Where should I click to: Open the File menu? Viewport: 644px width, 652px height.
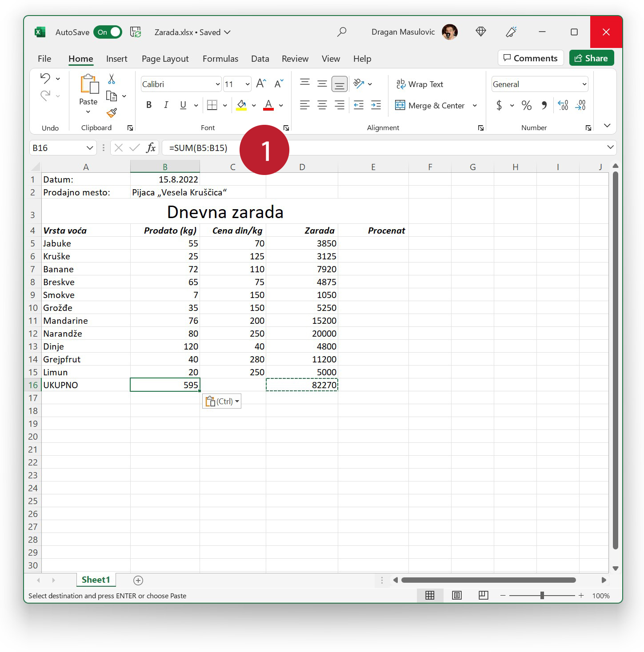click(44, 59)
